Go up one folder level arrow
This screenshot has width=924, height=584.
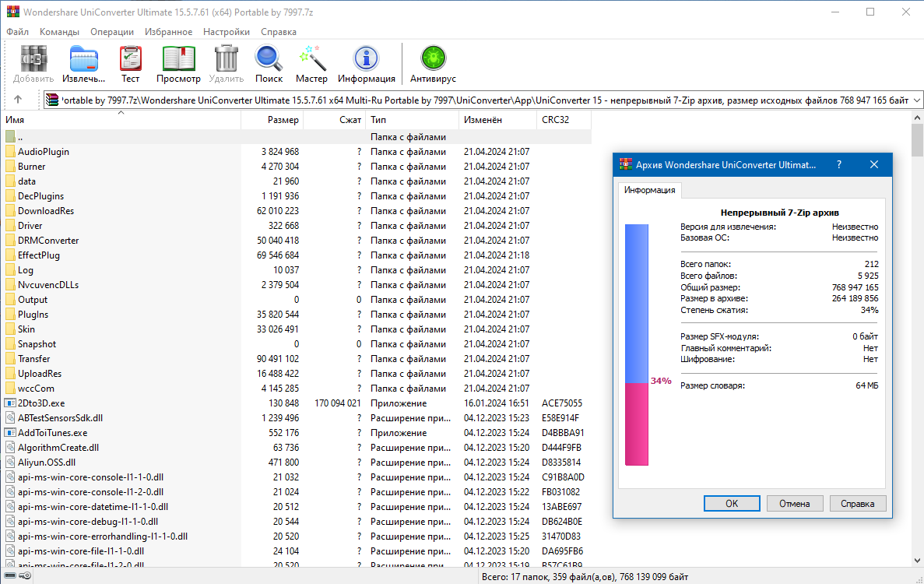pos(18,100)
